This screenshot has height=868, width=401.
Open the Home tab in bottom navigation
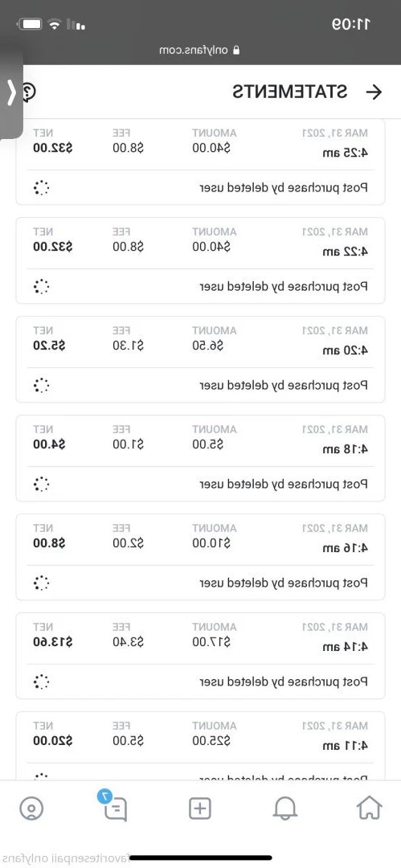[x=370, y=809]
